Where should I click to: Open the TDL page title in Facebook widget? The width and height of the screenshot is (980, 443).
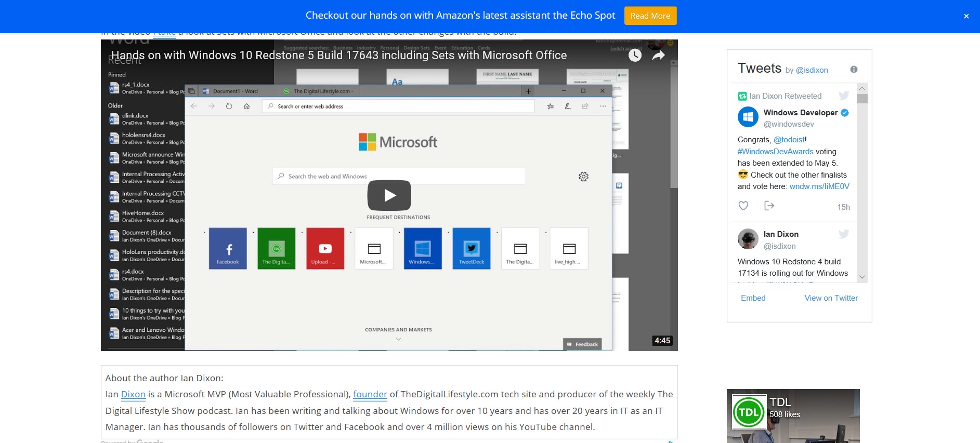(780, 402)
